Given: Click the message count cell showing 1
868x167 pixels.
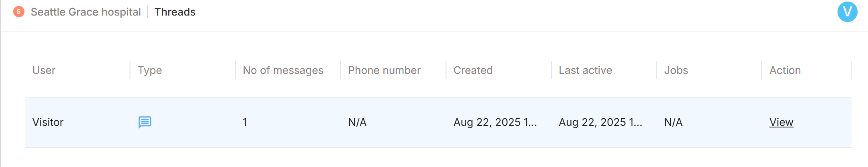Looking at the screenshot, I should click(245, 122).
